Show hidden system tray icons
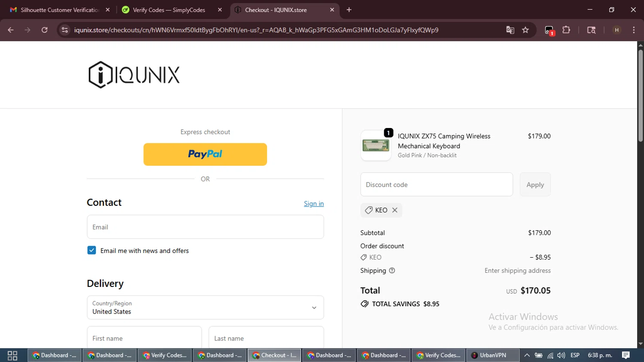This screenshot has width=644, height=362. (527, 355)
